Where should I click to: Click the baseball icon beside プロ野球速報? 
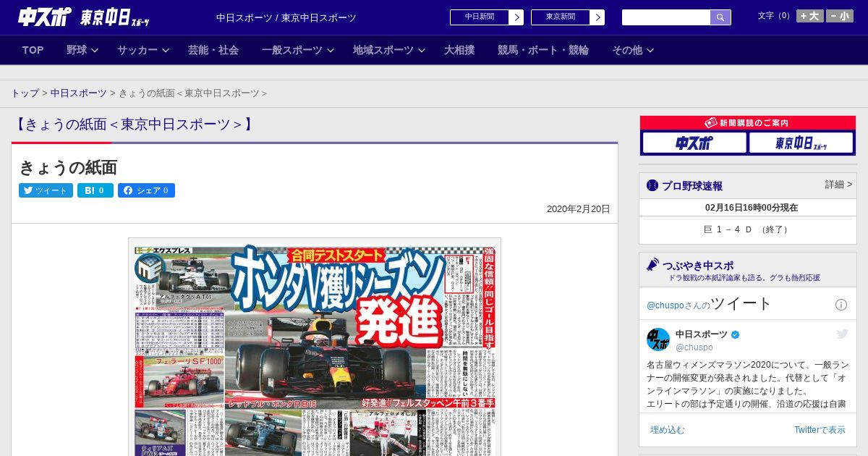[652, 185]
